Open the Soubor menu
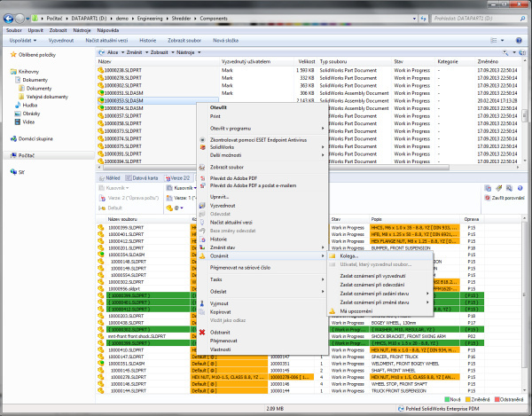This screenshot has width=532, height=416. pos(14,30)
